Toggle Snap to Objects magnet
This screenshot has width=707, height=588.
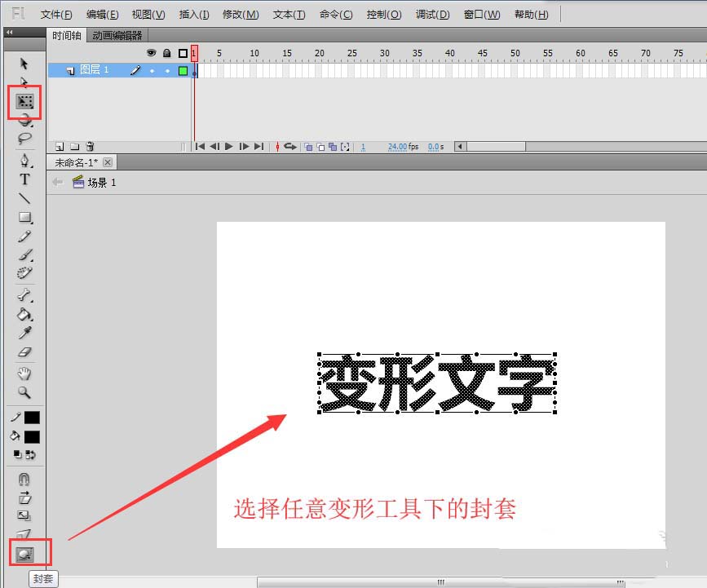tap(24, 479)
